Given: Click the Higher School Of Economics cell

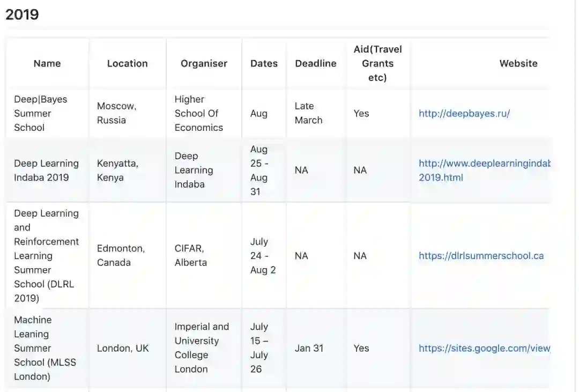Looking at the screenshot, I should pyautogui.click(x=198, y=113).
